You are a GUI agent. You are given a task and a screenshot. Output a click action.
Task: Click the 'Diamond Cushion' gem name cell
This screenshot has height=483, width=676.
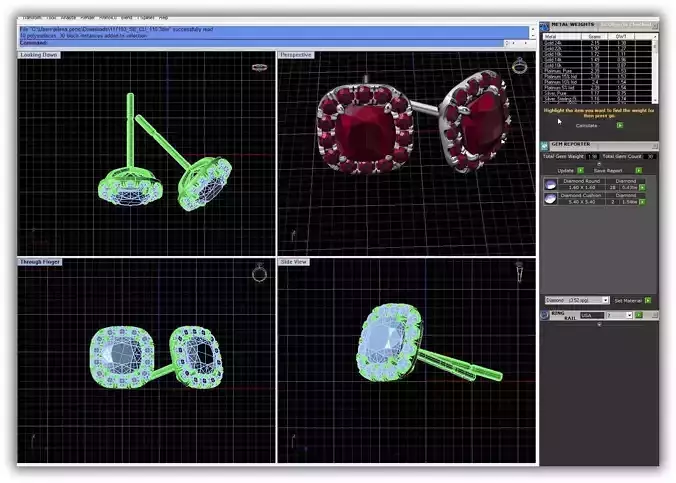[582, 195]
